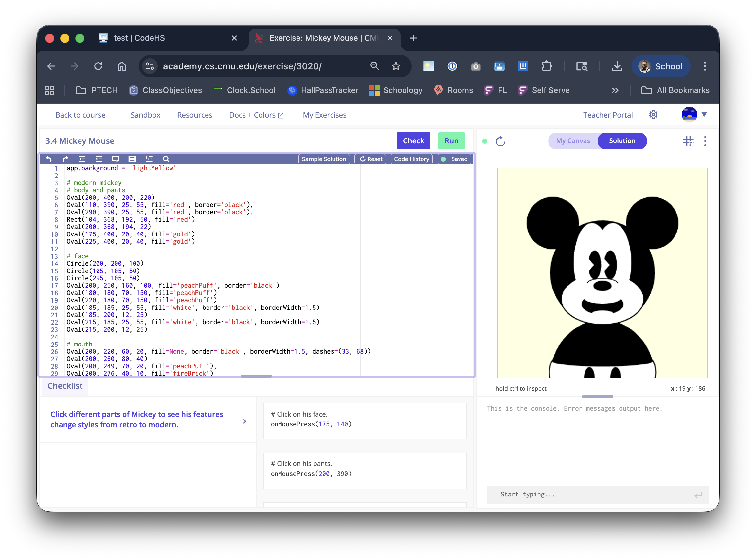This screenshot has height=560, width=756.
Task: Click the editor horizontal scrollbar thumb
Action: click(256, 376)
